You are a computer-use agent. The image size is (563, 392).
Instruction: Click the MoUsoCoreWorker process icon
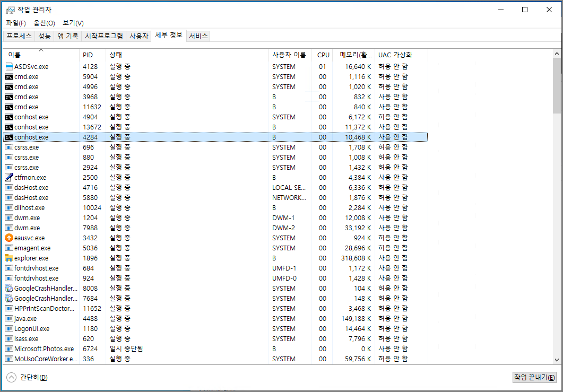click(9, 359)
